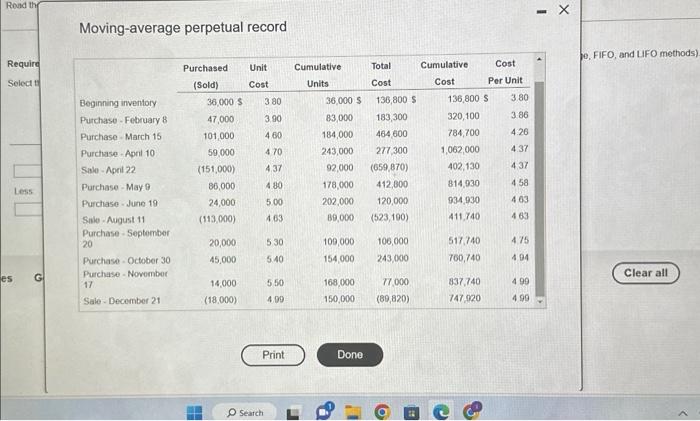Select the Purchase - September 20 row label

coord(126,238)
